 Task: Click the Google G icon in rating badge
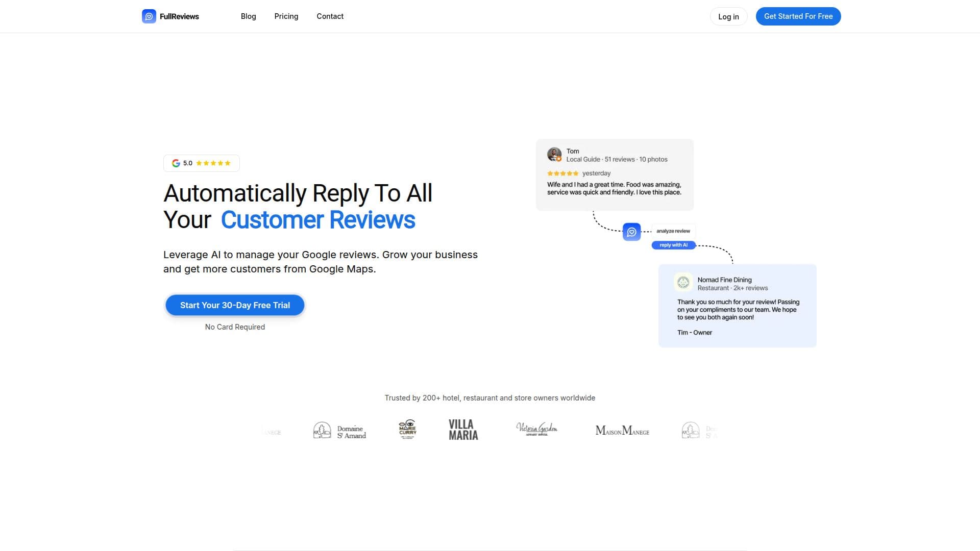click(x=176, y=163)
